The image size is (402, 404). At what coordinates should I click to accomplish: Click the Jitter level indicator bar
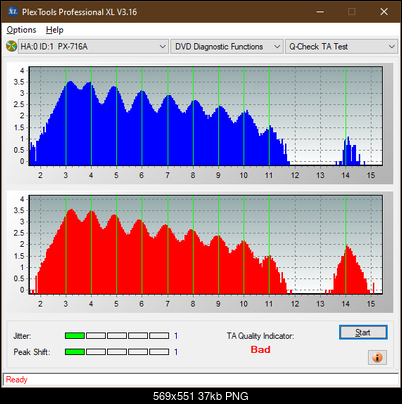tap(117, 336)
